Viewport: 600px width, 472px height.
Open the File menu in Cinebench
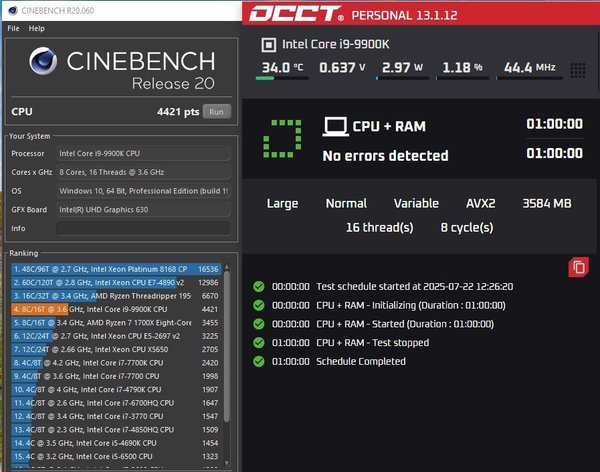pos(13,28)
